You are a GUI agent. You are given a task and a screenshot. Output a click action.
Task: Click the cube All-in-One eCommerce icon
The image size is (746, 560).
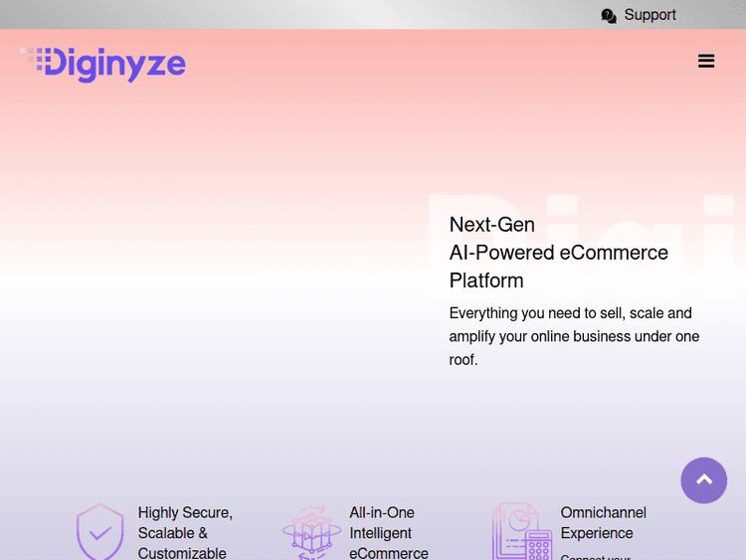point(311,532)
